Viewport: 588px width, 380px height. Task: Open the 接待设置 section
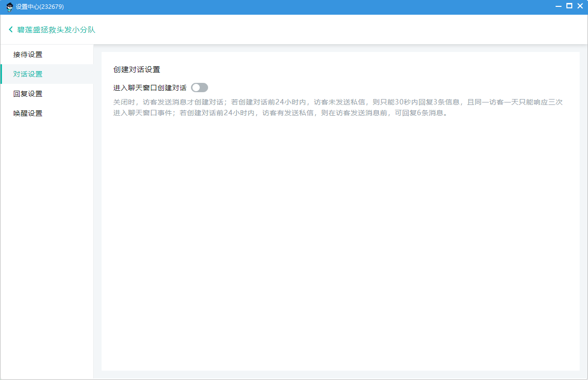(28, 54)
